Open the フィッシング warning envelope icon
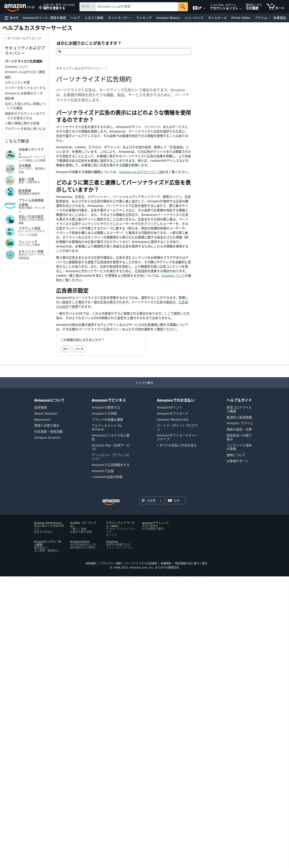Screen dimensions: 289x868 [10, 243]
